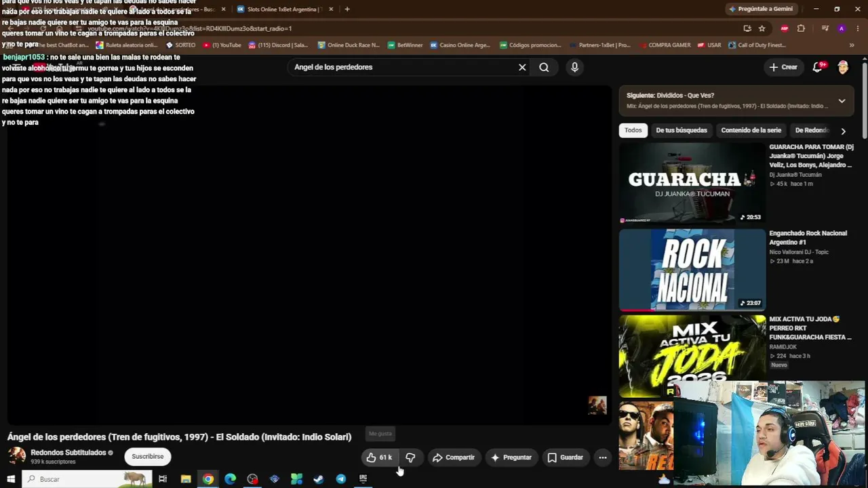Dislike the video with thumbs-down icon
The image size is (868, 488).
pyautogui.click(x=410, y=457)
